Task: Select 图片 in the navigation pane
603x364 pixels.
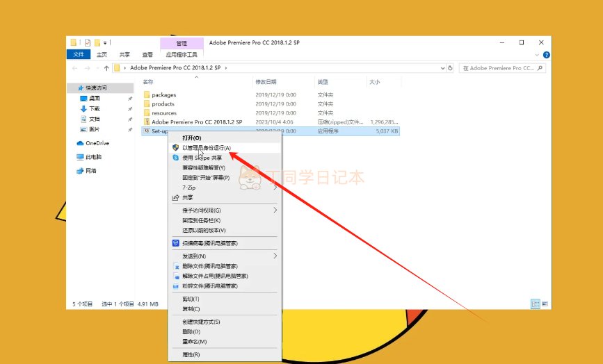Action: click(94, 129)
